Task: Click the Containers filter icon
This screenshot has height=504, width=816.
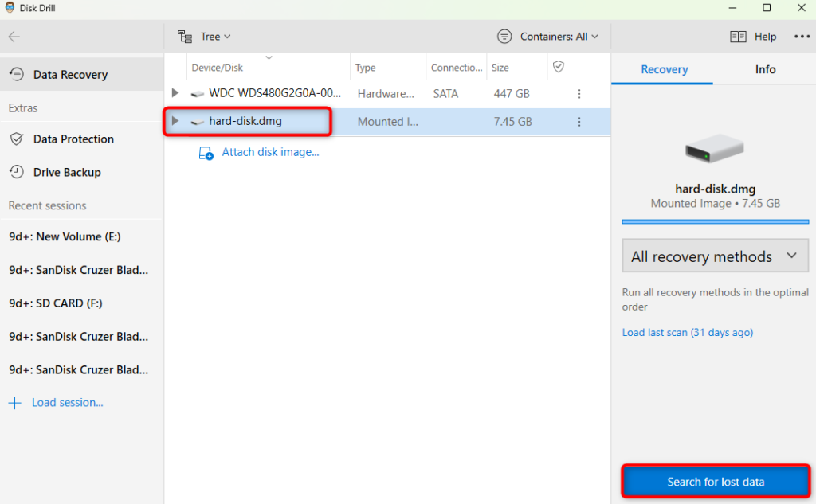Action: point(504,36)
